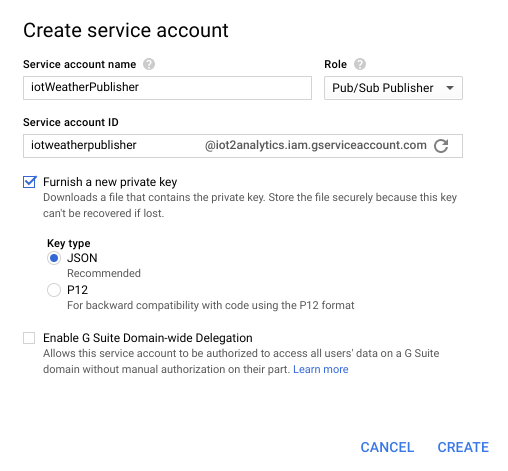Click the P12 label text
This screenshot has height=471, width=508.
tap(77, 290)
